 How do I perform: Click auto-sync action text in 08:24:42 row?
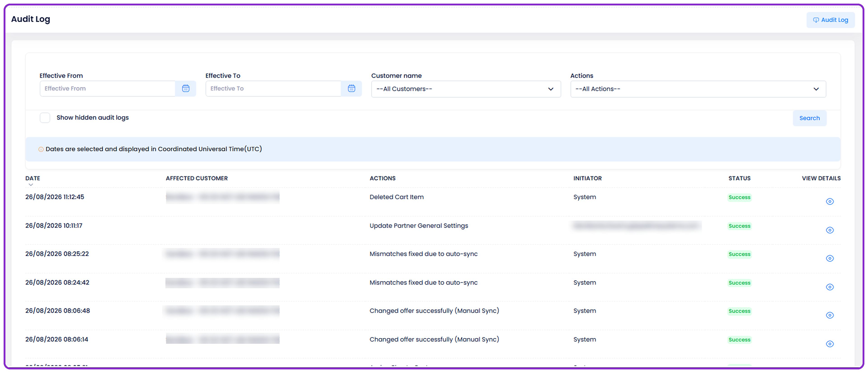(424, 282)
